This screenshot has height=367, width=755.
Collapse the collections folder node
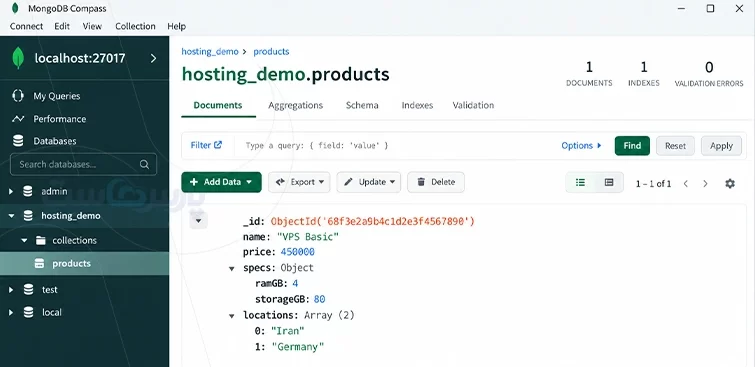click(24, 240)
